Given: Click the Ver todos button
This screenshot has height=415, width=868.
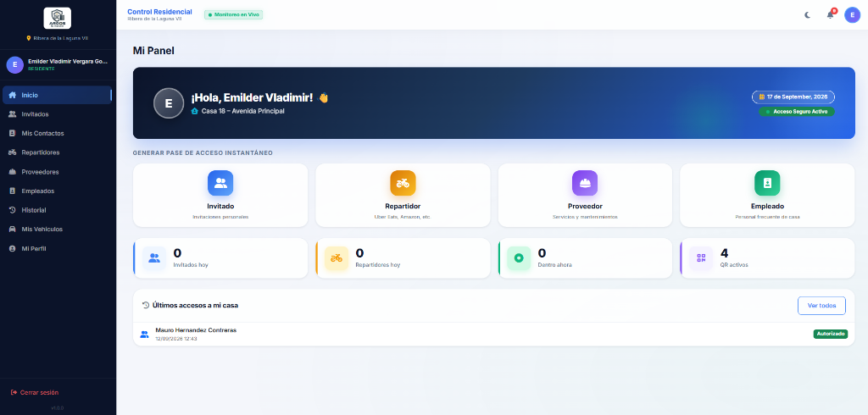Looking at the screenshot, I should (x=821, y=306).
